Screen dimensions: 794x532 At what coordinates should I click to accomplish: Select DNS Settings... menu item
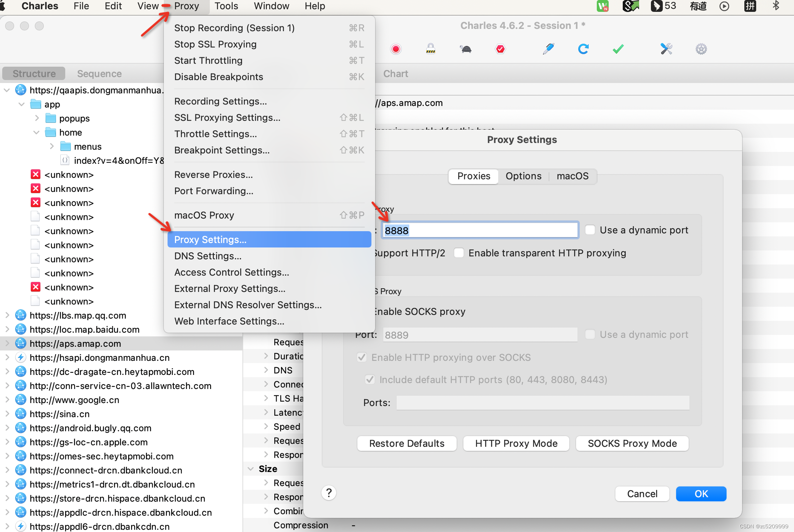208,256
